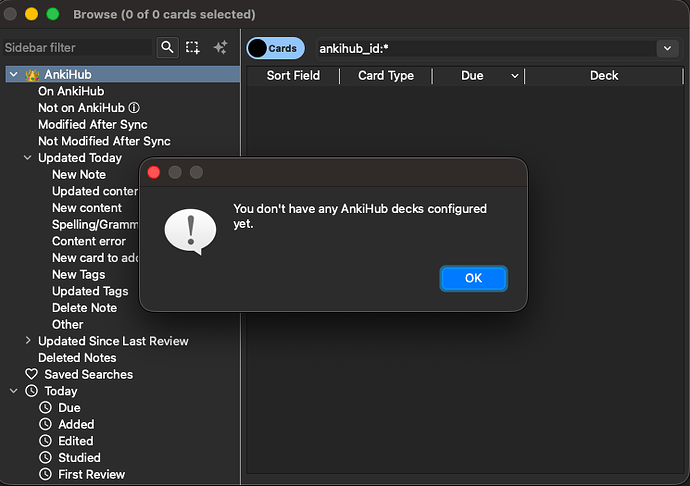The height and width of the screenshot is (486, 690).
Task: Click the AnkiHub crown icon
Action: (x=32, y=75)
